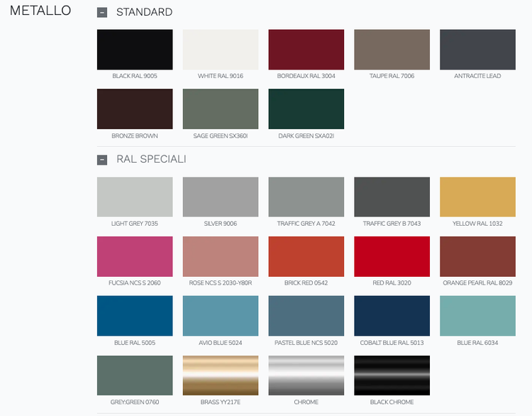Click the 'BLUE RAL 5005' label
The height and width of the screenshot is (416, 532).
click(135, 343)
